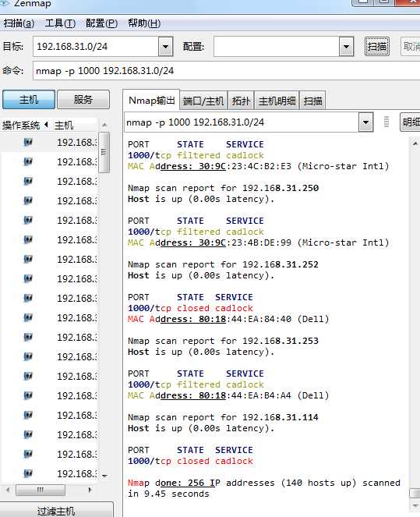This screenshot has width=420, height=517.
Task: Click the host list scroll-up arrow
Action: click(x=104, y=125)
